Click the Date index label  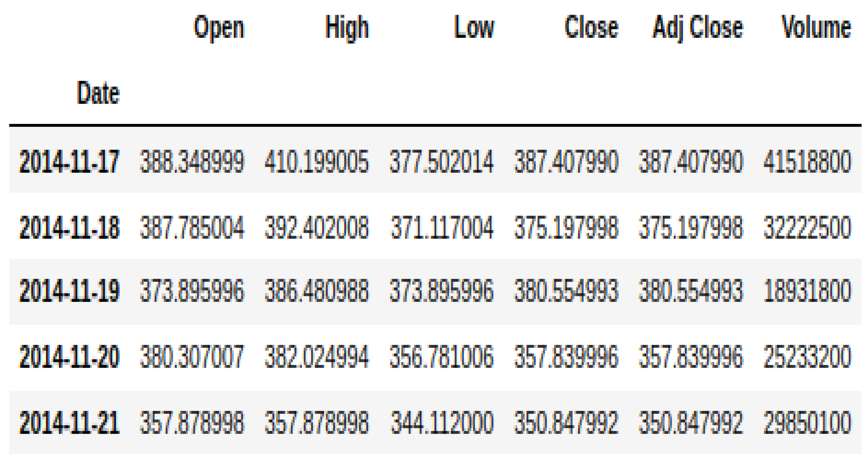(x=98, y=93)
